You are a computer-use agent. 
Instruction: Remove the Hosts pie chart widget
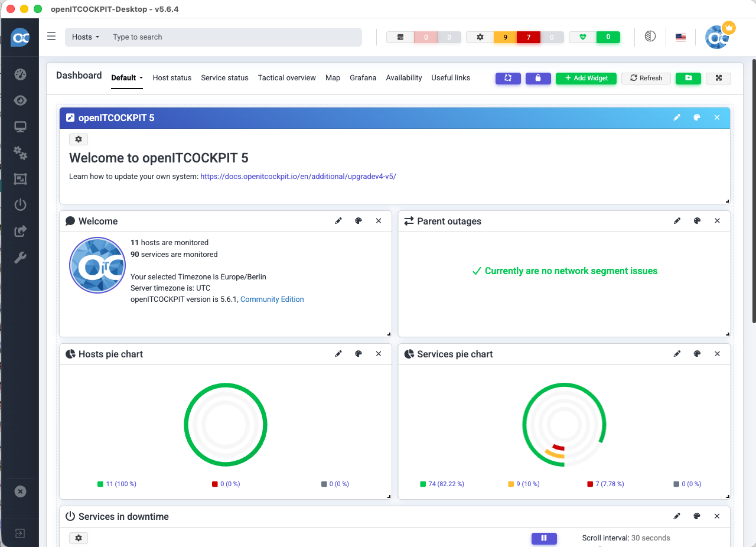[379, 354]
